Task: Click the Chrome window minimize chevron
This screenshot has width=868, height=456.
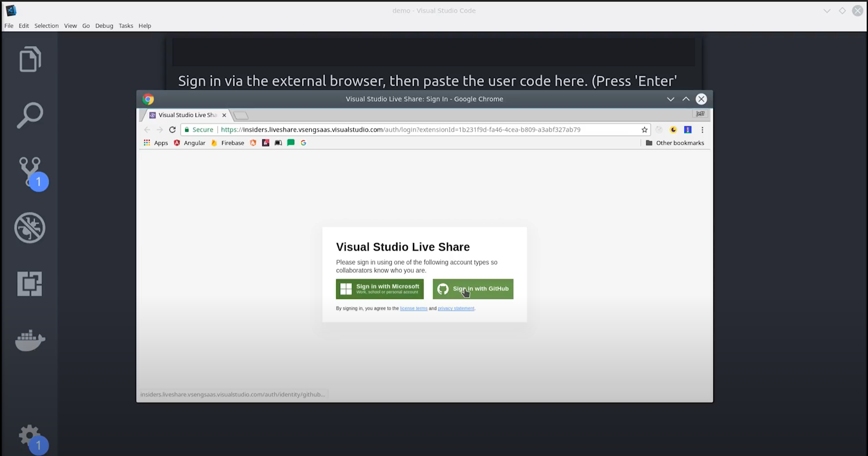Action: [x=670, y=99]
